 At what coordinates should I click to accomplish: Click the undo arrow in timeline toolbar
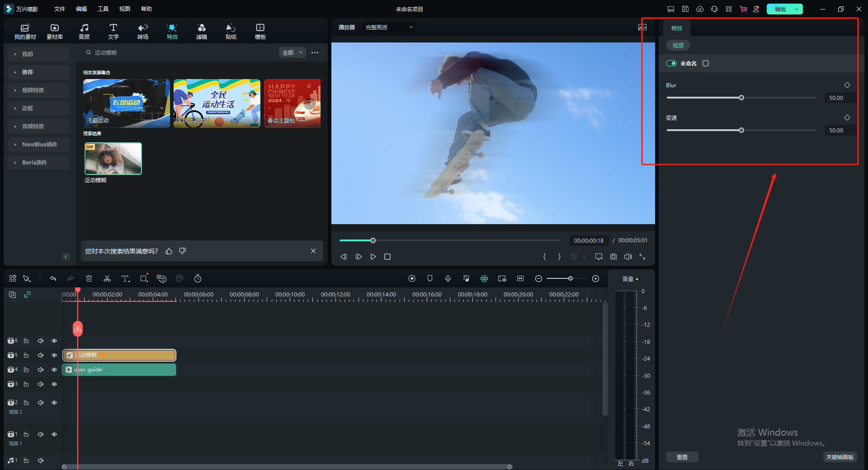click(53, 278)
